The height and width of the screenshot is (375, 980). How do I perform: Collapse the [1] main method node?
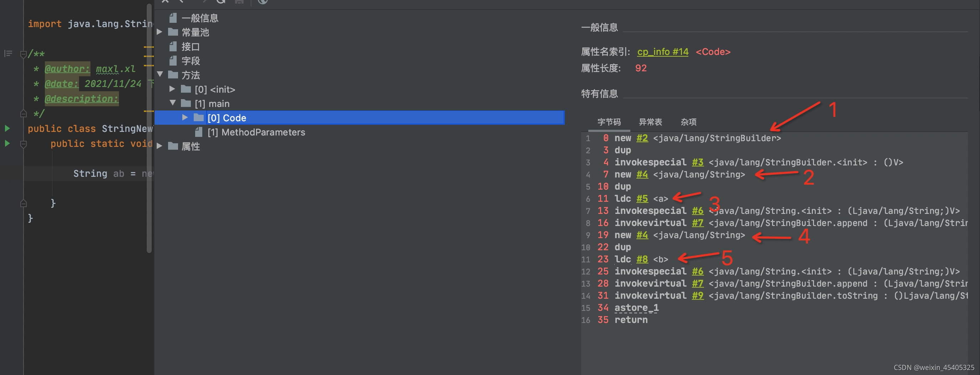[x=172, y=103]
